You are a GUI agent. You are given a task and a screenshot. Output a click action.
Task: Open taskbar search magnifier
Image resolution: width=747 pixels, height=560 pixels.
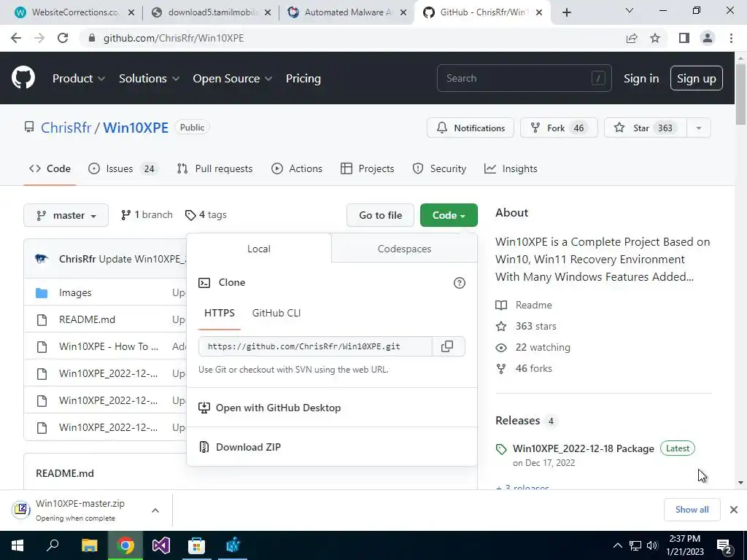coord(53,545)
